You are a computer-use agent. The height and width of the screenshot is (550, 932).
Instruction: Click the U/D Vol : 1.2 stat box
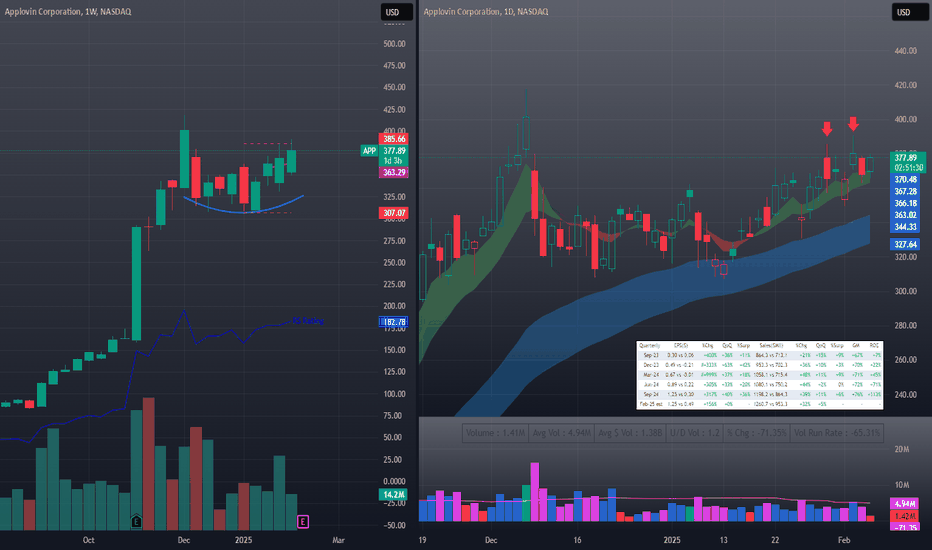point(695,433)
